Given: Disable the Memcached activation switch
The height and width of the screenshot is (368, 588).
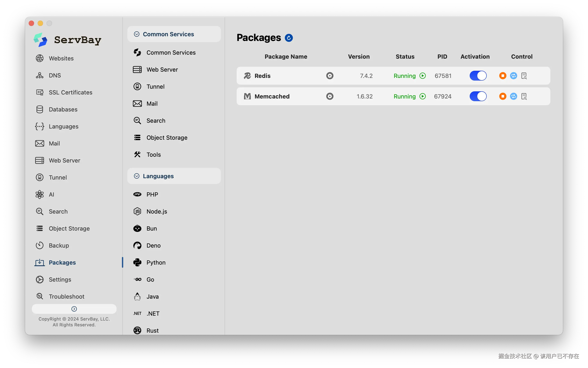Looking at the screenshot, I should (478, 96).
